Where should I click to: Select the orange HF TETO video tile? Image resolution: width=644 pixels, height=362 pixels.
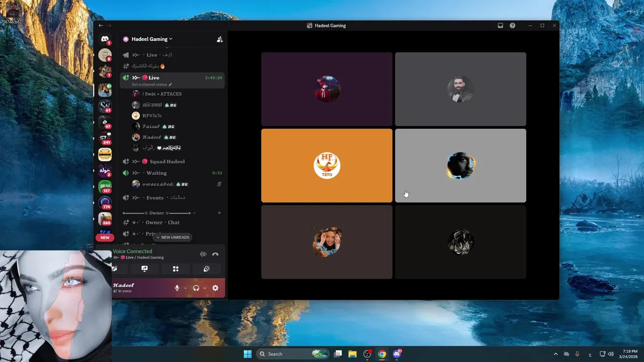click(327, 165)
